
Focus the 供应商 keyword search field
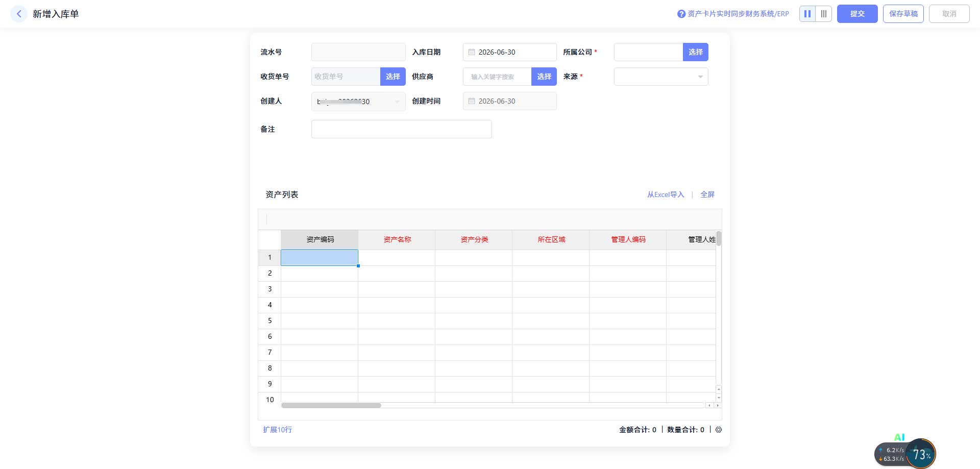click(497, 77)
